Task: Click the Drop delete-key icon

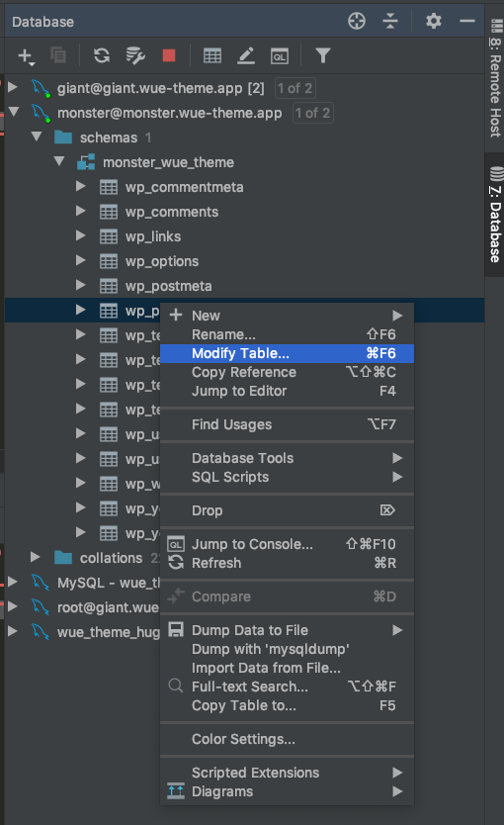Action: pyautogui.click(x=387, y=509)
